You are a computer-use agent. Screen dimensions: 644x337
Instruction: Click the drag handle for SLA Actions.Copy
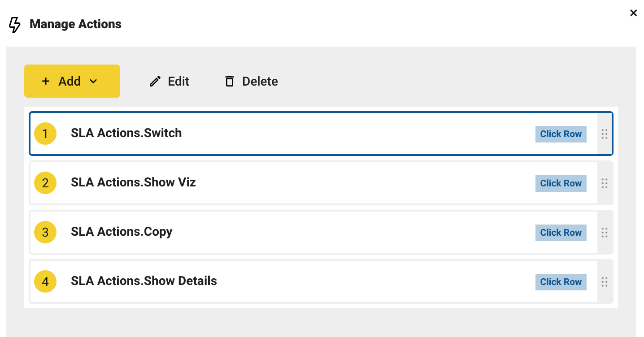click(604, 232)
